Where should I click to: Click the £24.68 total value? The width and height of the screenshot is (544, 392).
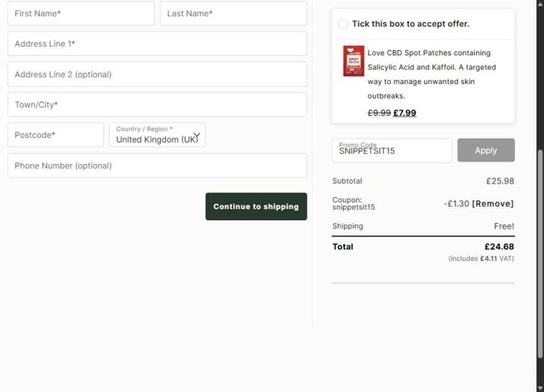499,247
